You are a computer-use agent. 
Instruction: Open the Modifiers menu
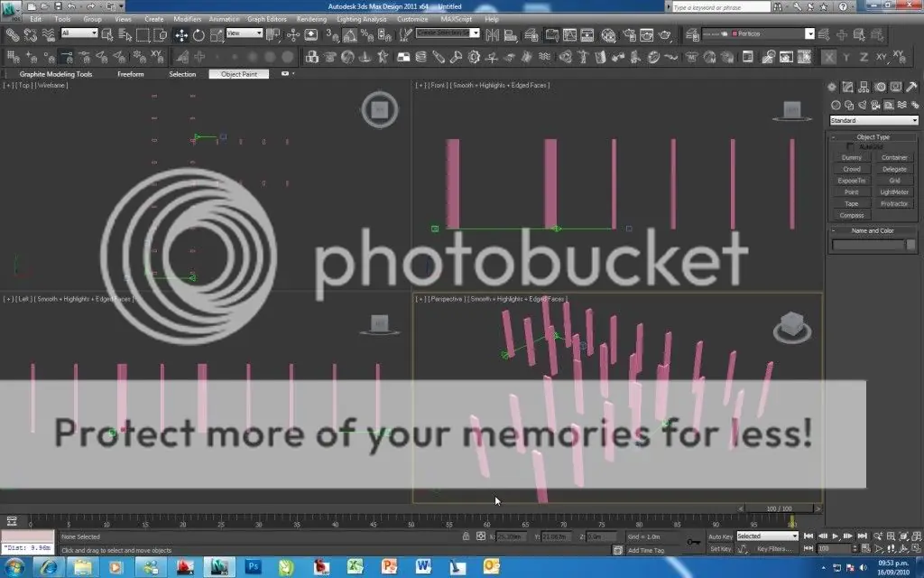point(188,19)
